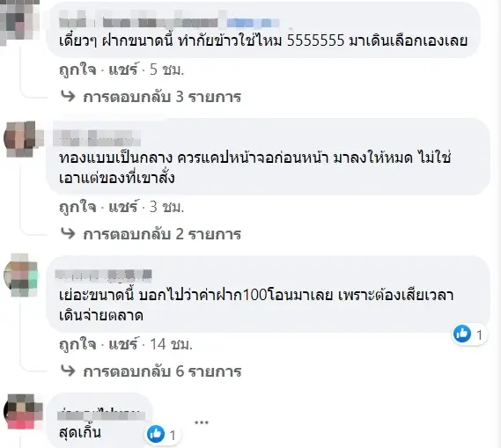Image resolution: width=501 pixels, height=448 pixels.
Task: Click the reply arrow icon beside การตอบกลับ 6 รายการ
Action: point(68,371)
